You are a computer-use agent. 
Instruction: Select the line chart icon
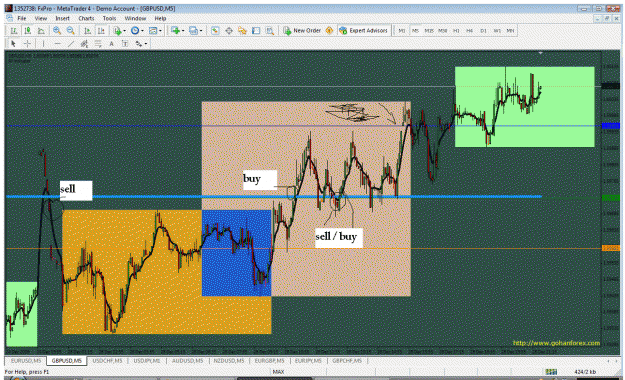click(41, 31)
